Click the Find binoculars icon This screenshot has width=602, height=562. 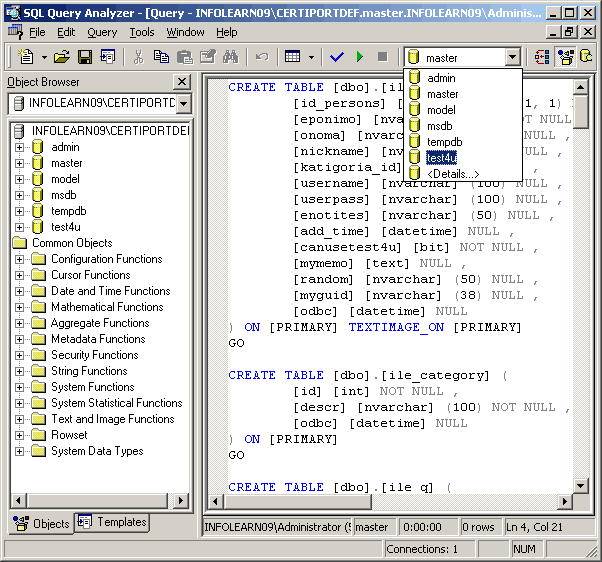coord(230,57)
